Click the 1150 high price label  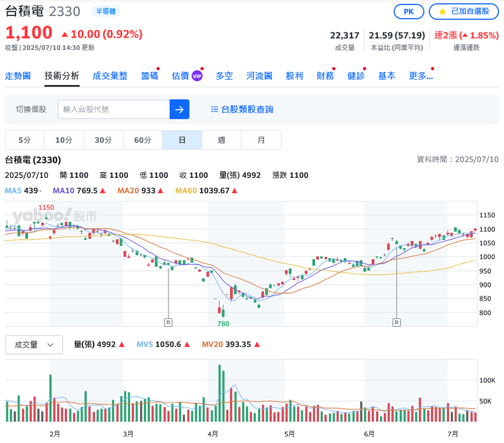point(47,208)
